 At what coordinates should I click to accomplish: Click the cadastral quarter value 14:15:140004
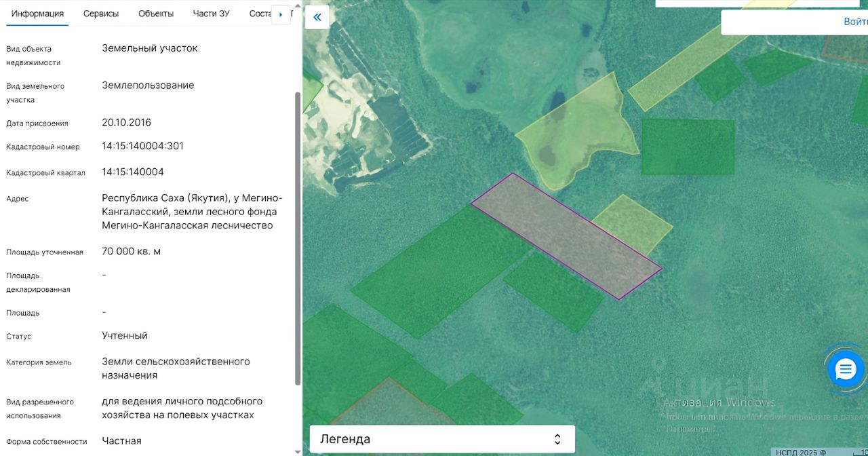coord(133,172)
